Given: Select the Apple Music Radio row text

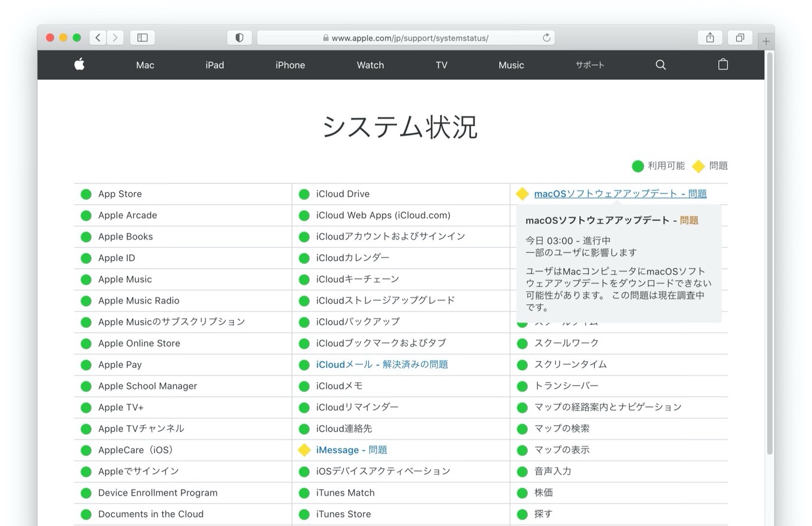Looking at the screenshot, I should pos(139,300).
